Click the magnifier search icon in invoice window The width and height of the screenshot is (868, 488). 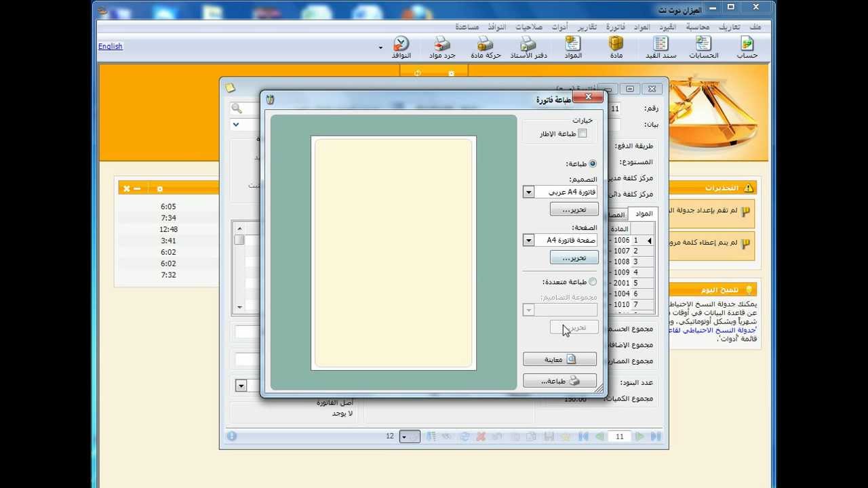237,108
